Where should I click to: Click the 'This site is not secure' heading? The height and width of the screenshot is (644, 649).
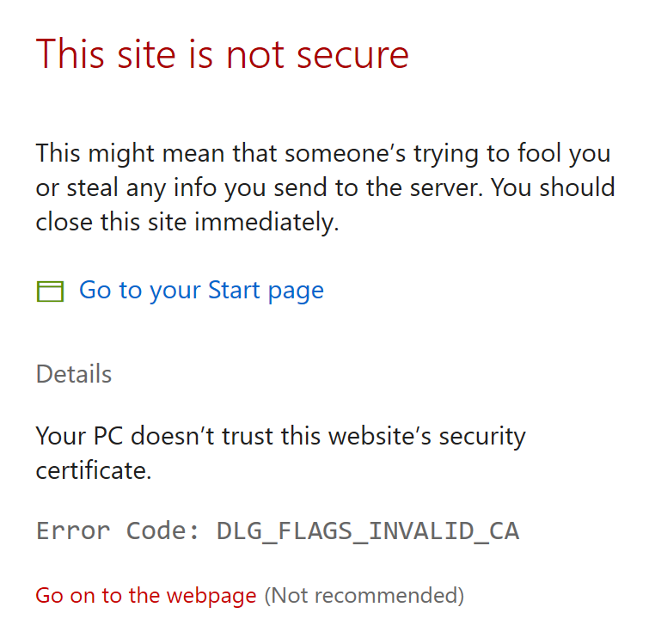(x=222, y=54)
